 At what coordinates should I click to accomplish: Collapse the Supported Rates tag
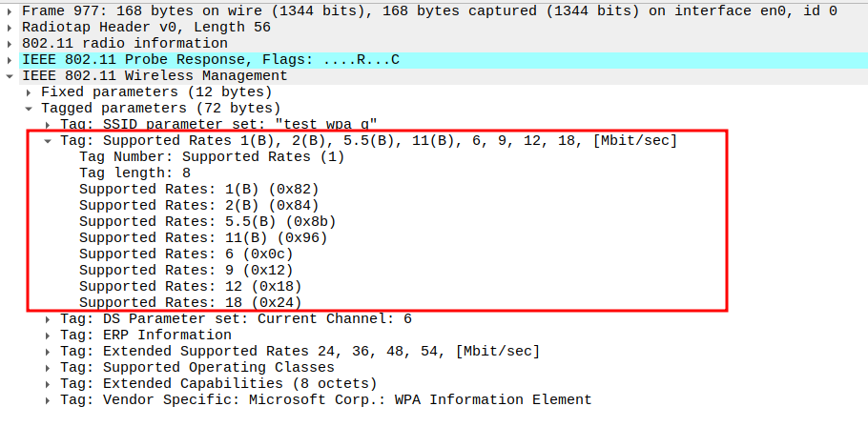49,140
